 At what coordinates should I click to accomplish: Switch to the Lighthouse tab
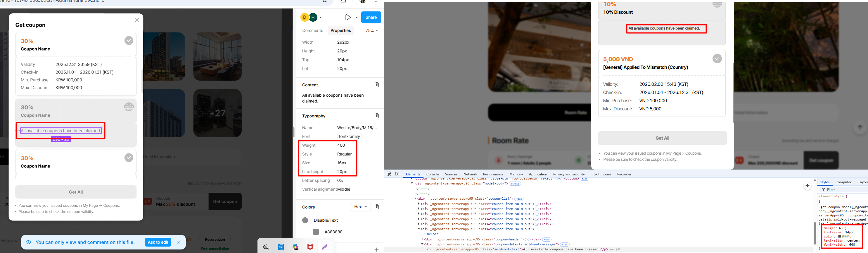tap(602, 174)
